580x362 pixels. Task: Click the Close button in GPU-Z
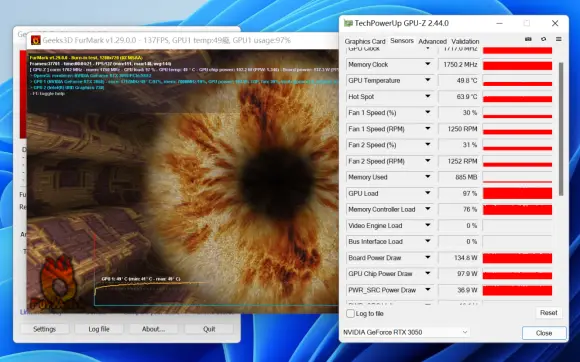click(544, 333)
